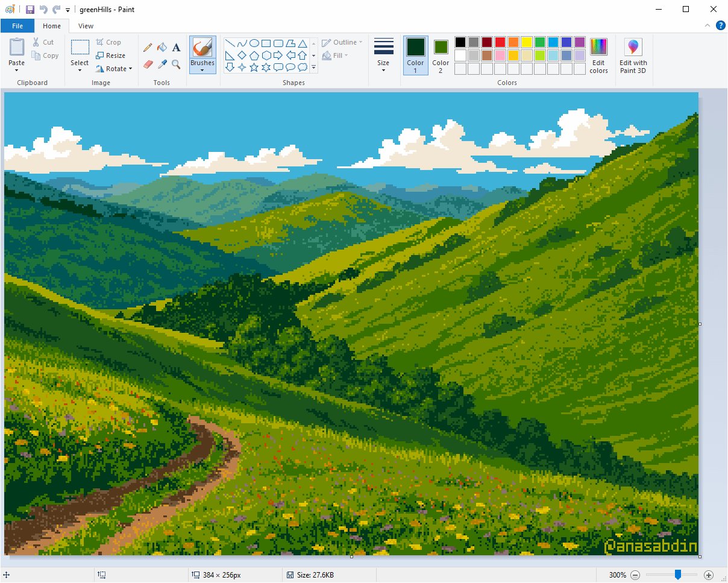Click the zoom in plus button
The height and width of the screenshot is (583, 728).
tap(709, 575)
